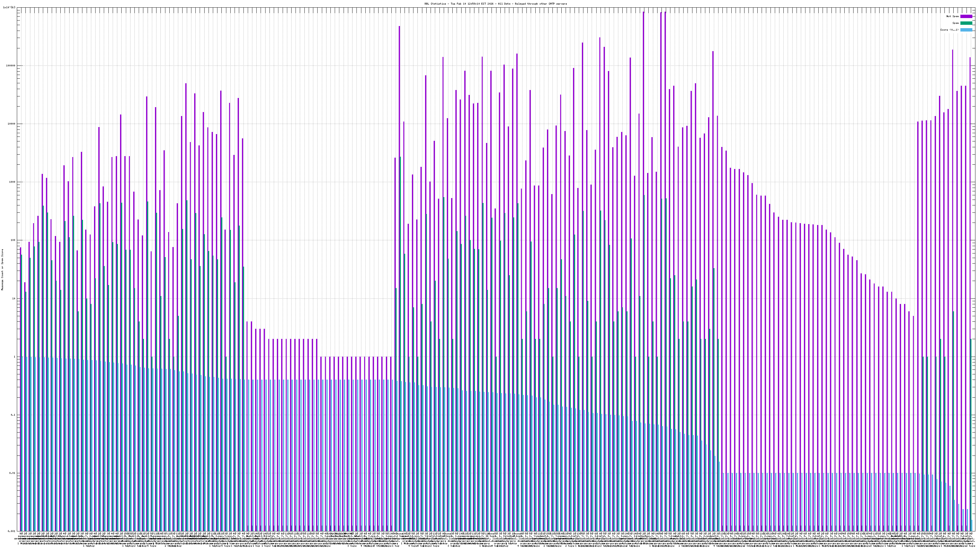Click the 1x10^(6) y-axis label
This screenshot has width=980, height=551.
(9, 7)
